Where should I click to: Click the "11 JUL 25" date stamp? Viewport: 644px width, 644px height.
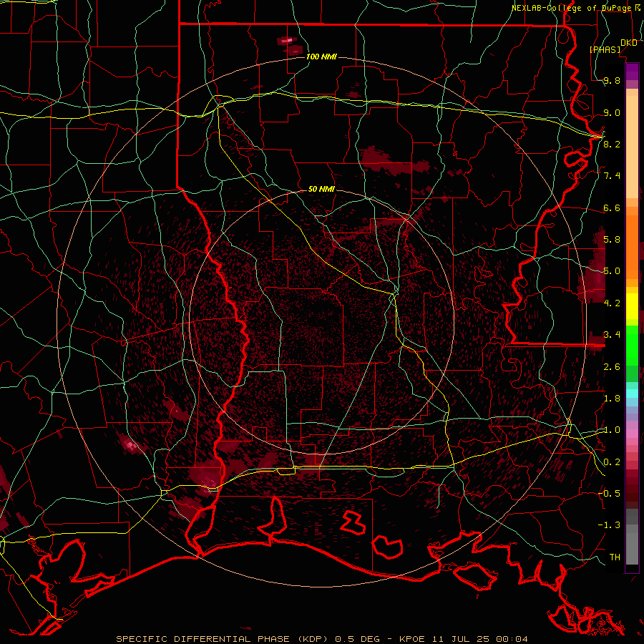click(462, 639)
